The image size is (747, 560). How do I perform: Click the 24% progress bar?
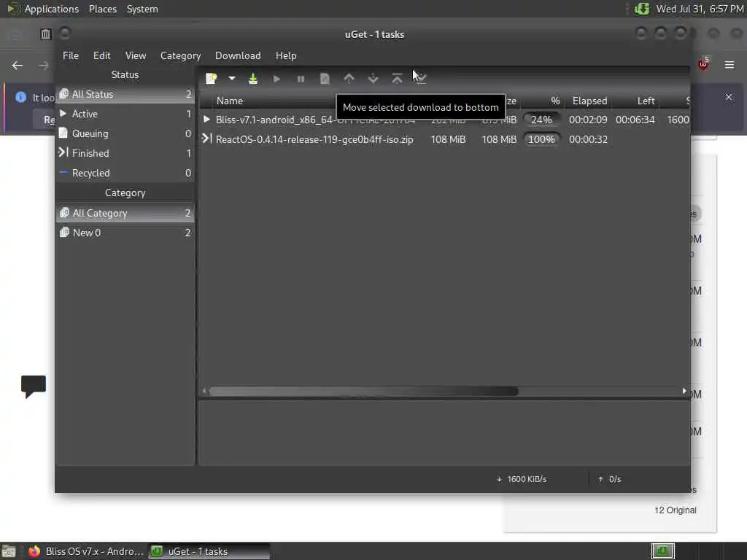pyautogui.click(x=542, y=120)
